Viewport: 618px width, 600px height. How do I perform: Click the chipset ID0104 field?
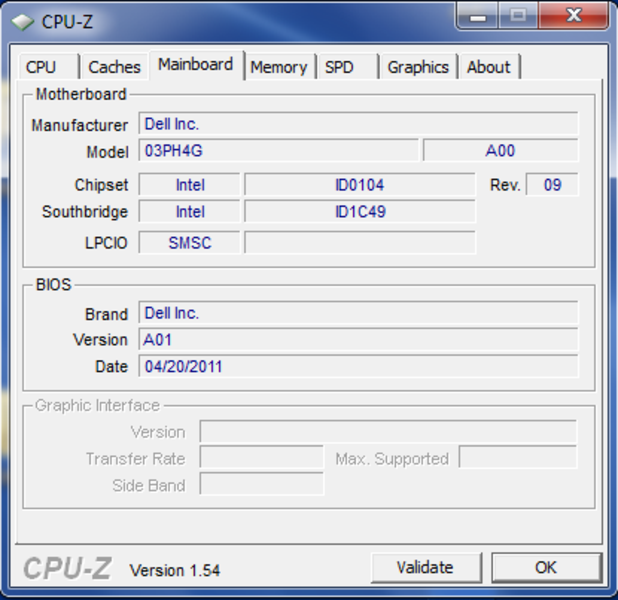(359, 185)
